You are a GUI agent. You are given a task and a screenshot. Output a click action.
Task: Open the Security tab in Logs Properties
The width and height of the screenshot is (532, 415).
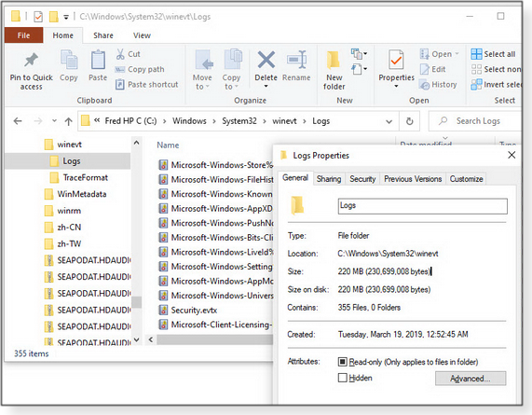click(x=362, y=179)
